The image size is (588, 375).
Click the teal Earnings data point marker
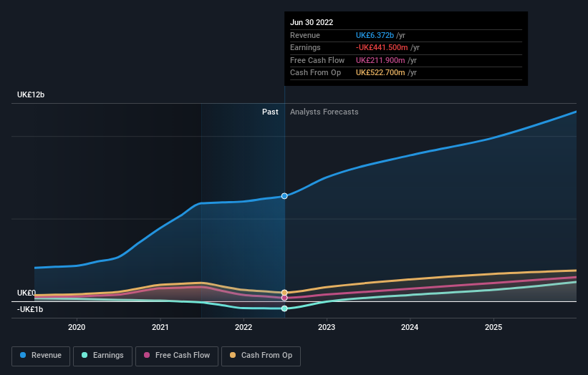point(284,308)
